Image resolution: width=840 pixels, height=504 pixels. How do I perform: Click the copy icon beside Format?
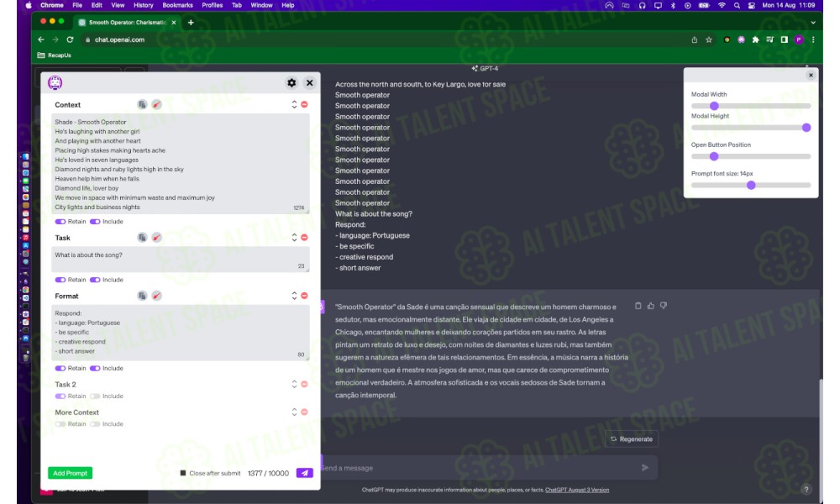142,296
